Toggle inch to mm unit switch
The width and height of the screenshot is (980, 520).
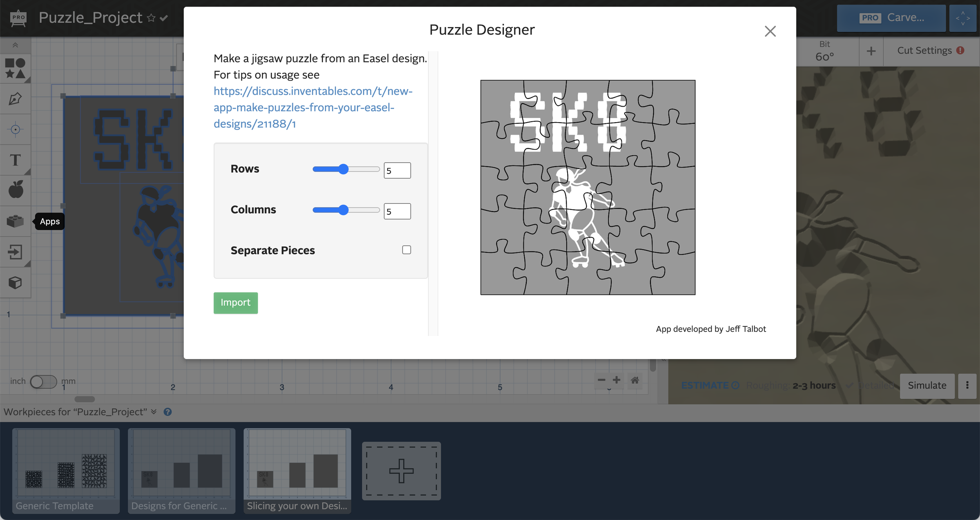tap(43, 382)
